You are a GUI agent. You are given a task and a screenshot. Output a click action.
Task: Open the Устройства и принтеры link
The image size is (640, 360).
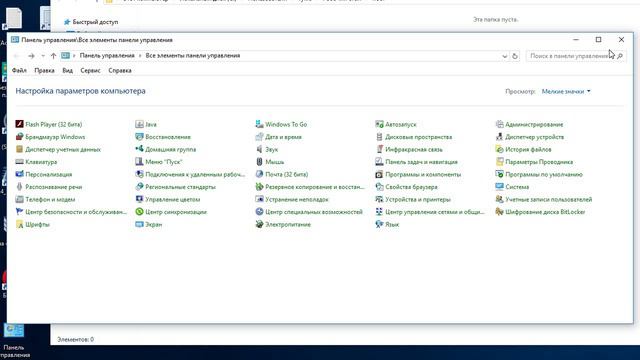(418, 200)
